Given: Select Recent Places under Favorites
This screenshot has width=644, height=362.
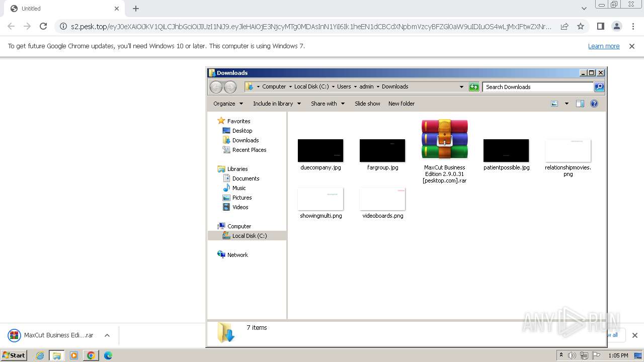Looking at the screenshot, I should tap(249, 150).
